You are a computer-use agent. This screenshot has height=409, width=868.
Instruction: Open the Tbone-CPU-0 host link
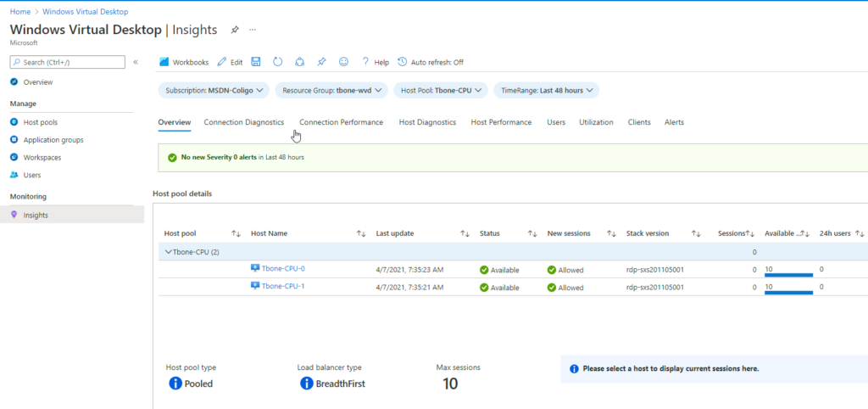click(x=283, y=269)
